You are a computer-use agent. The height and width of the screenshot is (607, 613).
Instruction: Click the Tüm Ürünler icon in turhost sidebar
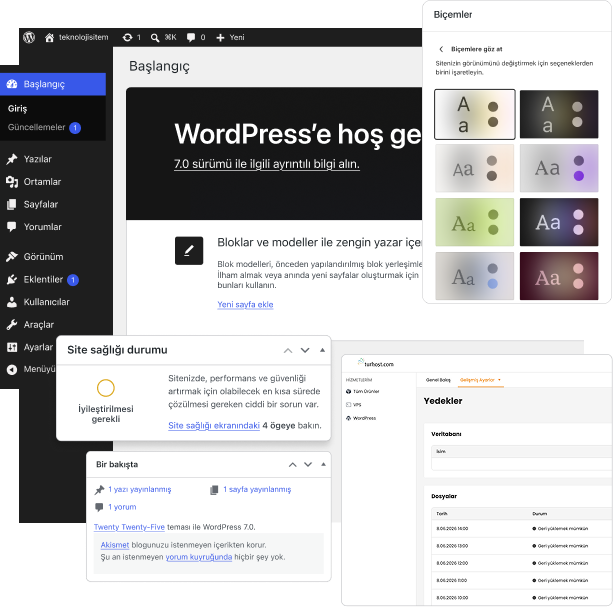[x=348, y=391]
